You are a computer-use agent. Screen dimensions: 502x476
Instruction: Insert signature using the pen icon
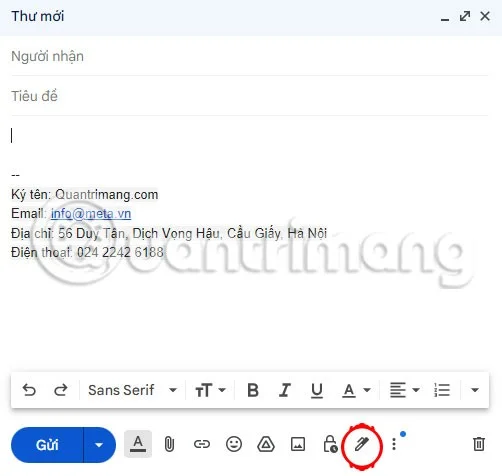(x=362, y=444)
